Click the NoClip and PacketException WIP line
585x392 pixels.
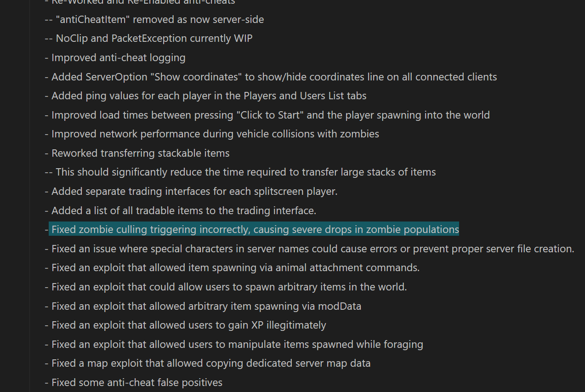(148, 38)
